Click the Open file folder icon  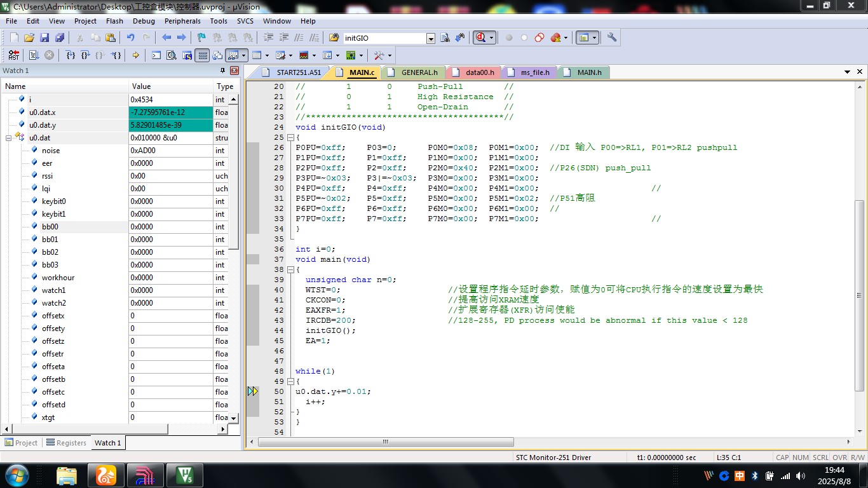pos(29,37)
